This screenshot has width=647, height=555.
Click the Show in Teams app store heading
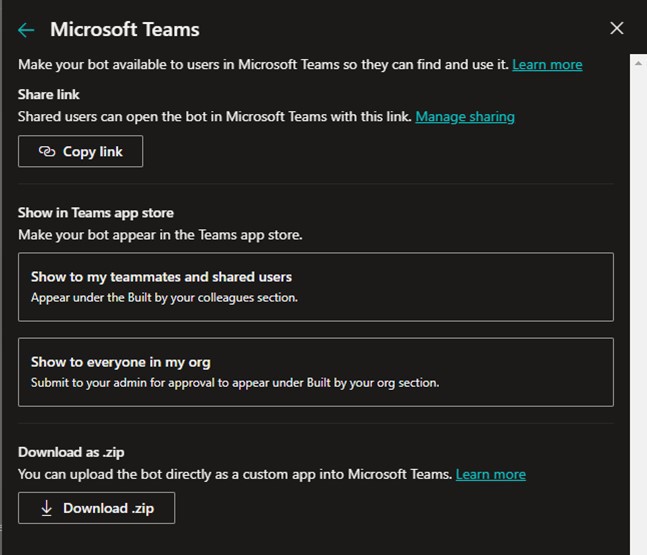[95, 213]
